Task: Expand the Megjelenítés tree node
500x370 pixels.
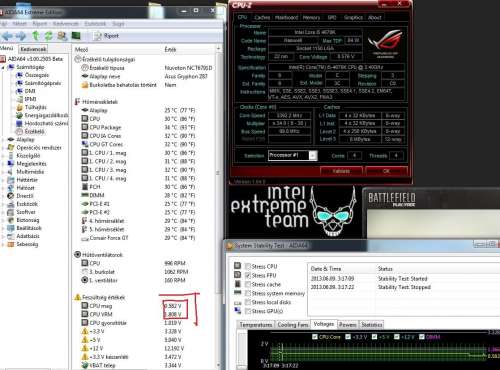Action: click(x=3, y=164)
